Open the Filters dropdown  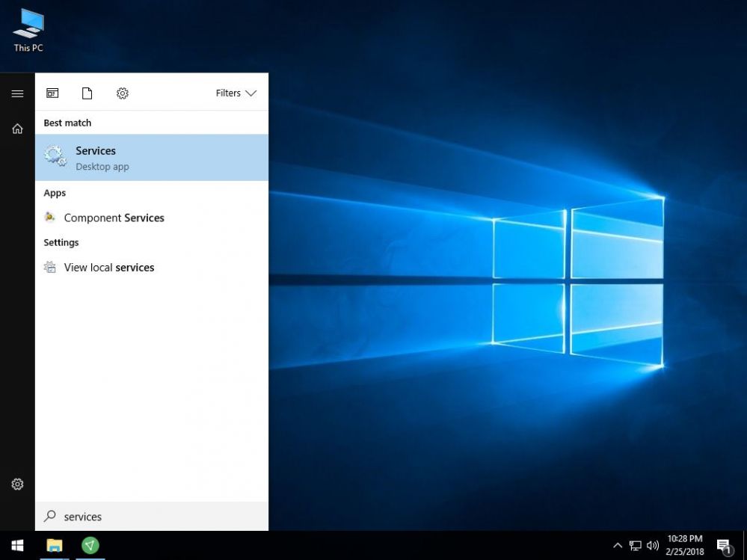coord(236,93)
